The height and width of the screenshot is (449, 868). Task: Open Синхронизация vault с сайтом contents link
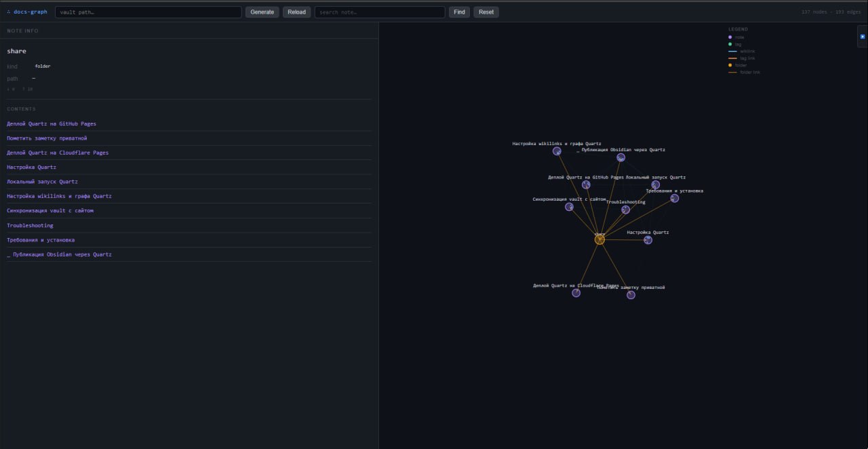point(50,211)
